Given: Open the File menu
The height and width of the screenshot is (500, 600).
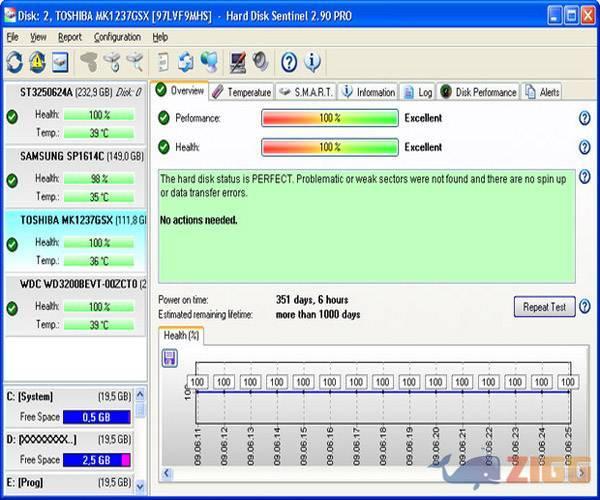Looking at the screenshot, I should coord(12,37).
